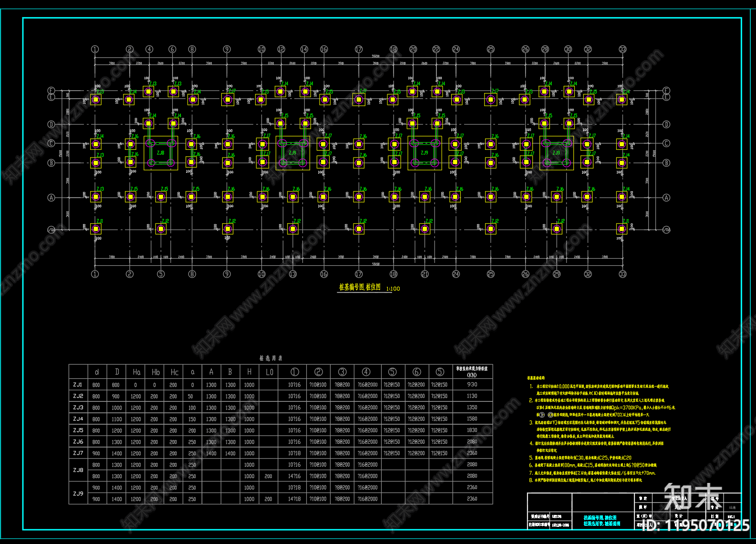Select the Hb column header
756x544 pixels.
pos(155,372)
